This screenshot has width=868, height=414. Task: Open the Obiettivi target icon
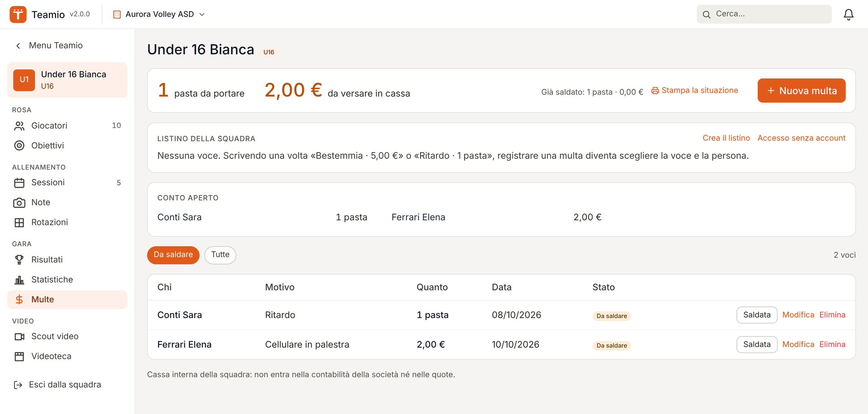(19, 146)
